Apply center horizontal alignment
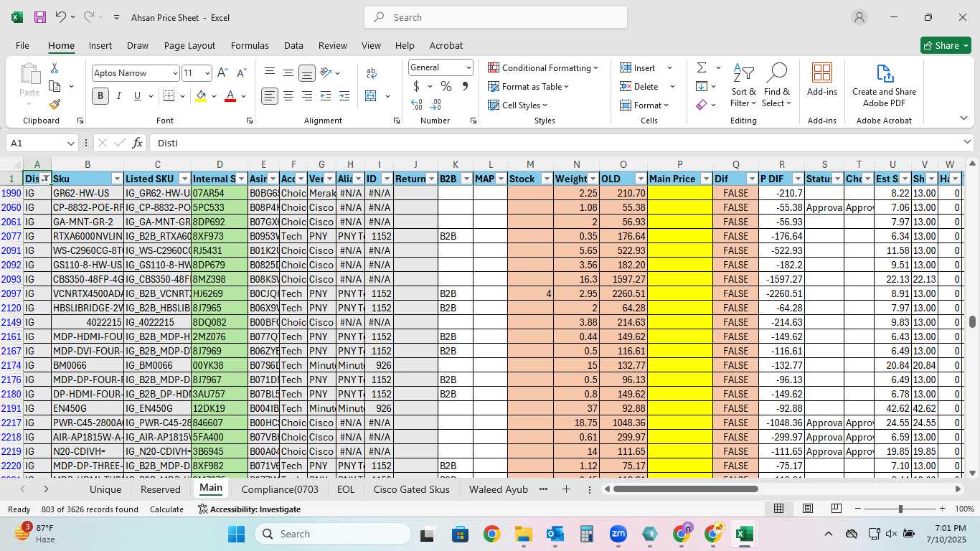Viewport: 980px width, 551px height. [x=288, y=96]
